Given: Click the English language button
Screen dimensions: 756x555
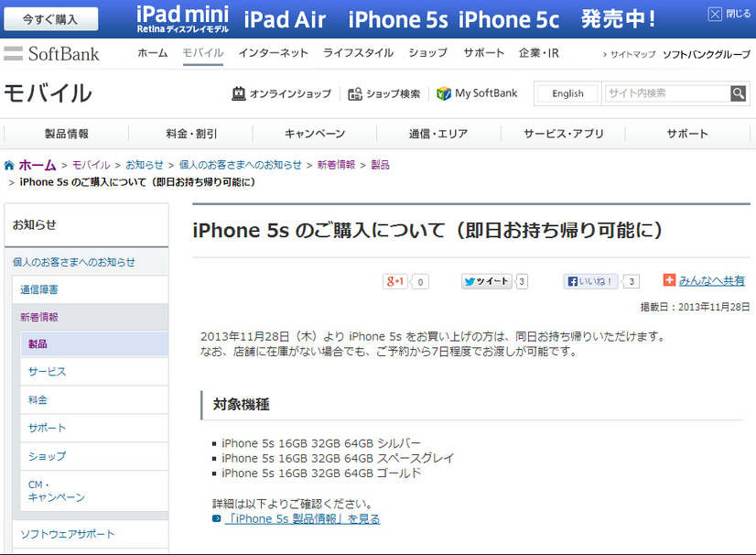Looking at the screenshot, I should coord(567,93).
